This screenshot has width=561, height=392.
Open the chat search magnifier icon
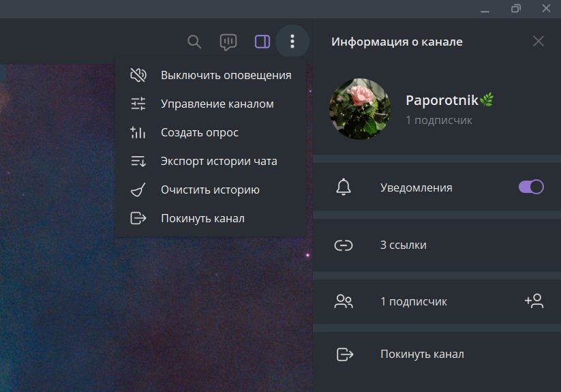click(x=194, y=42)
